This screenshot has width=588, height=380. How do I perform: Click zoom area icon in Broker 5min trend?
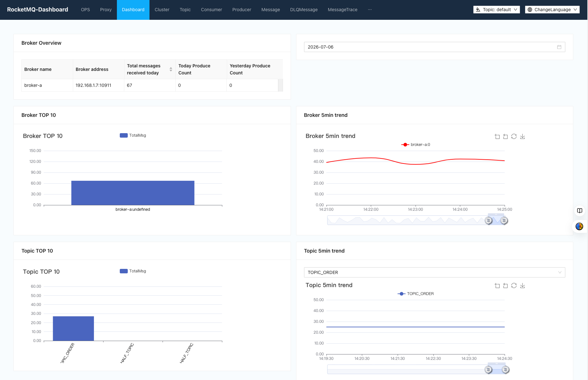(x=497, y=137)
